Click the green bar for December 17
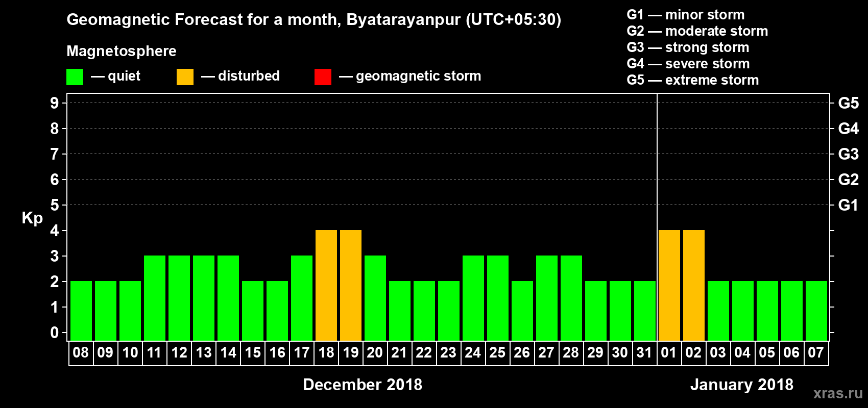This screenshot has width=868, height=408. pyautogui.click(x=302, y=298)
